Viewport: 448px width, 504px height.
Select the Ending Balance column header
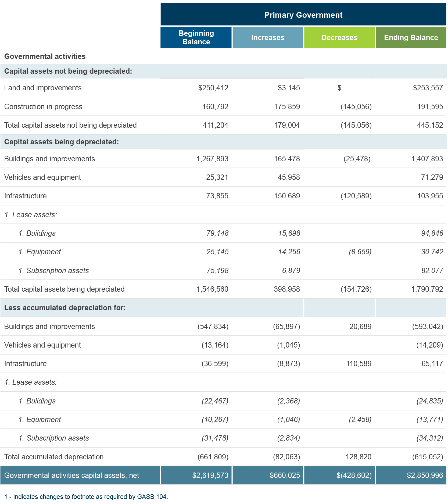coord(411,37)
